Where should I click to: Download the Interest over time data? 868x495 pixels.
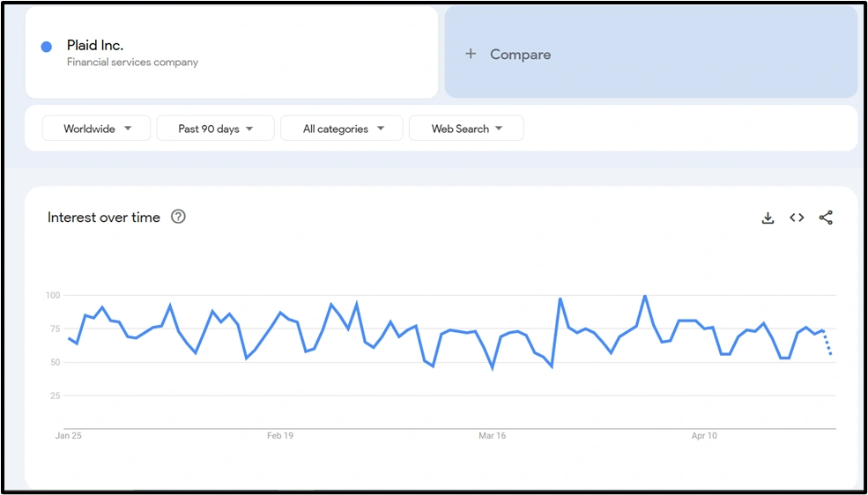coord(768,218)
